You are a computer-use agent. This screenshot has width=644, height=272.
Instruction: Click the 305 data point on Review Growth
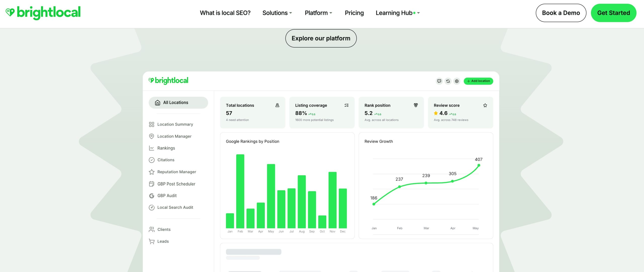click(452, 181)
